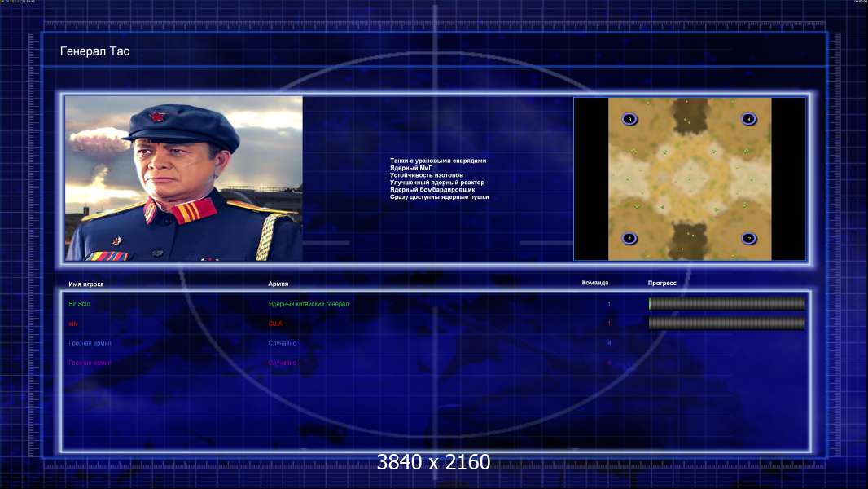Click the 'Имя игрока' column header

[85, 284]
